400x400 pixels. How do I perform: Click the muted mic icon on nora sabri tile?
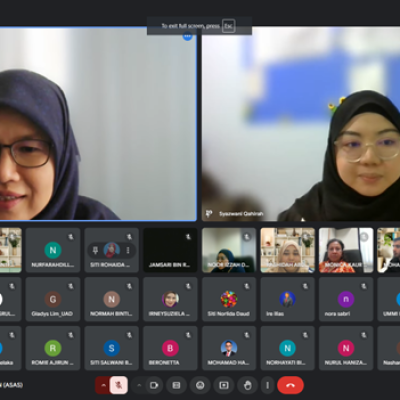click(364, 286)
